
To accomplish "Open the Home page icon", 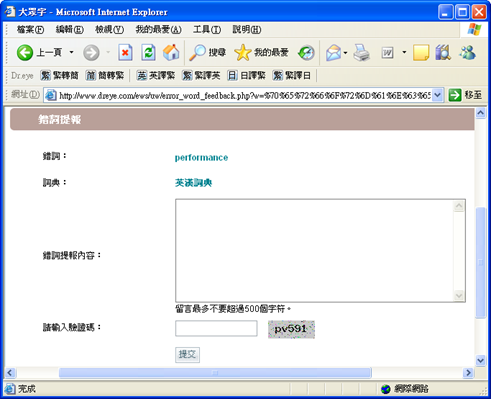I will [x=171, y=52].
